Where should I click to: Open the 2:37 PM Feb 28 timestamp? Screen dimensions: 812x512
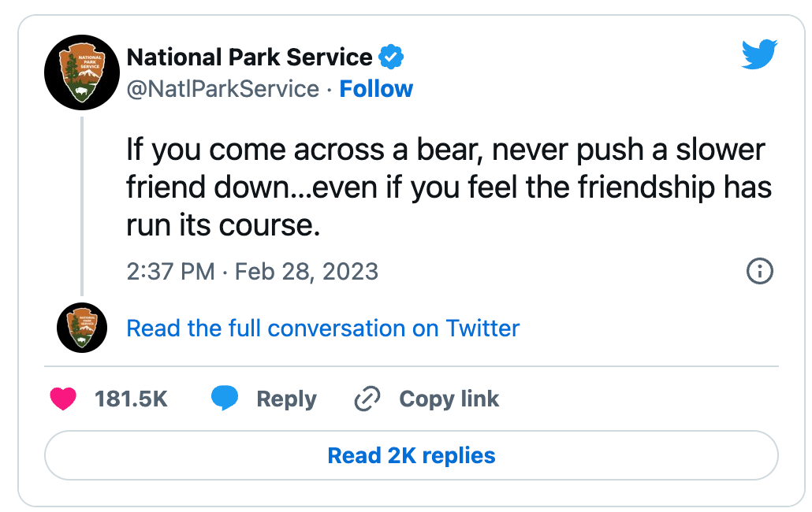[252, 272]
